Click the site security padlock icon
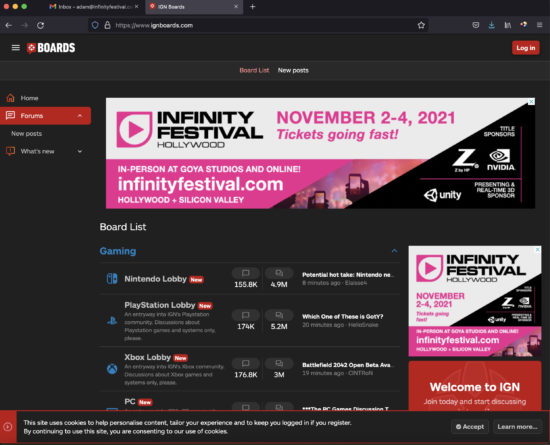Screen dimensions: 550x445 [107, 25]
